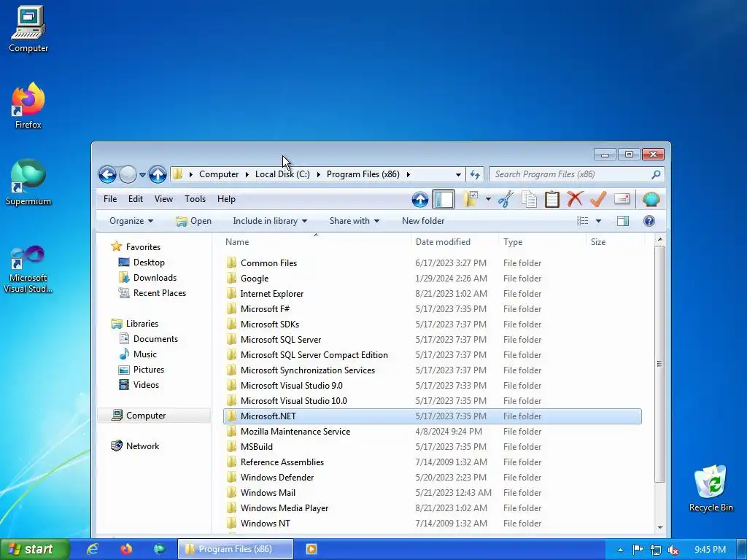Expand the address bar history dropdown
This screenshot has width=747, height=560.
pos(458,175)
